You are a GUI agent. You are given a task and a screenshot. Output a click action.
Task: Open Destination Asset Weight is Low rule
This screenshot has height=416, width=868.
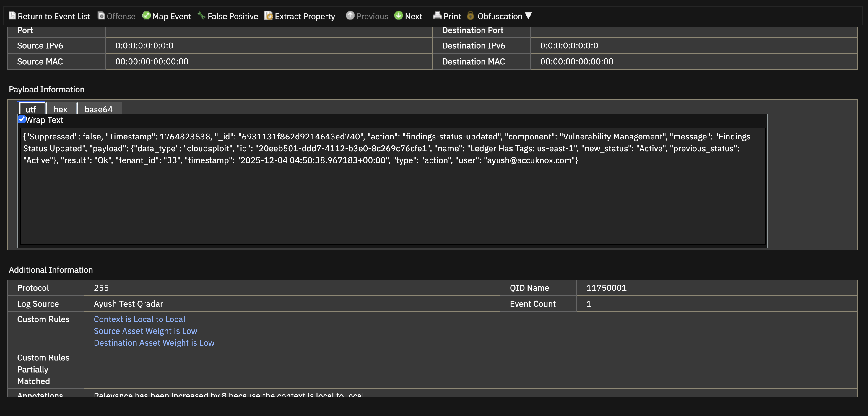tap(154, 342)
